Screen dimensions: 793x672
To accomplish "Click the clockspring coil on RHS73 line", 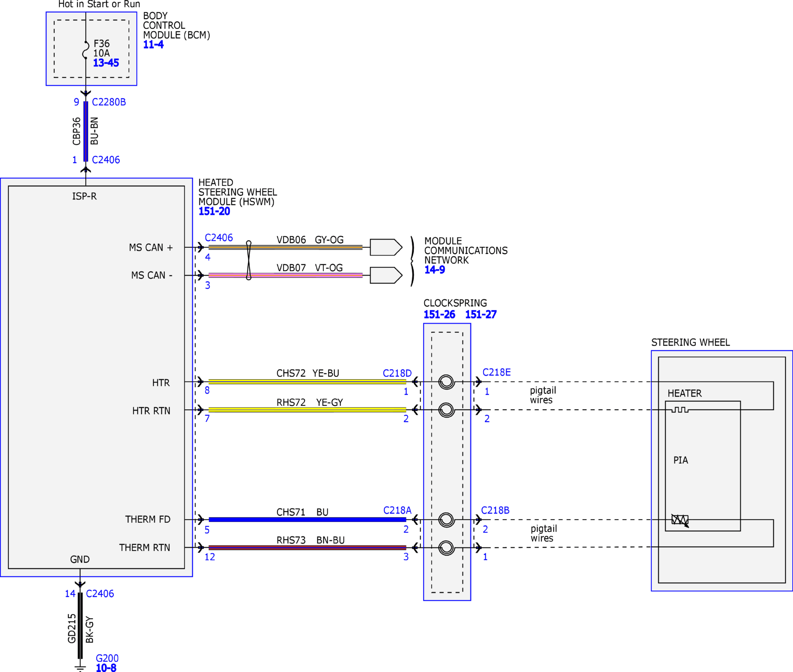I will coord(447,548).
